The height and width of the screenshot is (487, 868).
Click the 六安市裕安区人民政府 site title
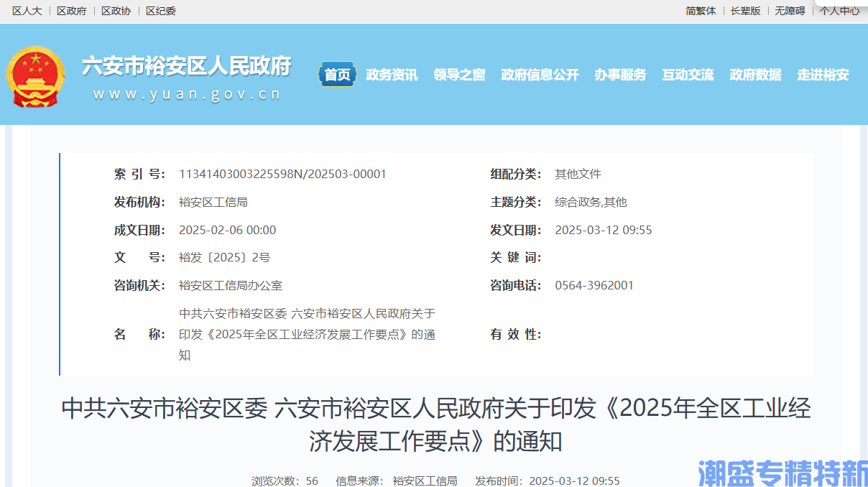(187, 66)
